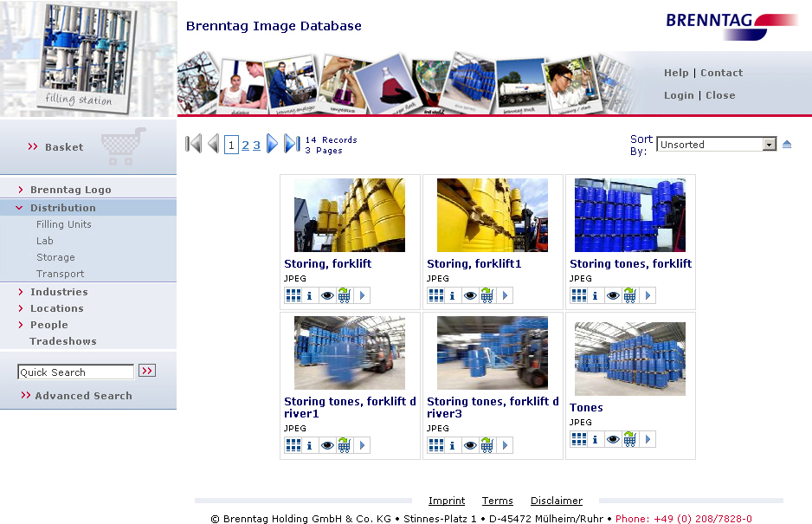Click arrow icon under Storing tones, forklift

point(648,295)
